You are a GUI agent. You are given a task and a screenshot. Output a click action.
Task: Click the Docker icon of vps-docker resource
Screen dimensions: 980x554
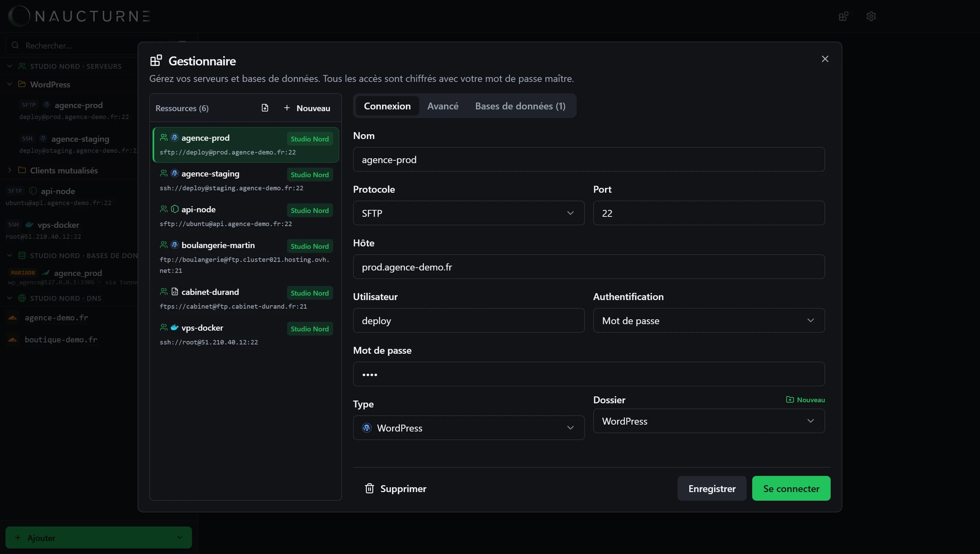pos(174,328)
